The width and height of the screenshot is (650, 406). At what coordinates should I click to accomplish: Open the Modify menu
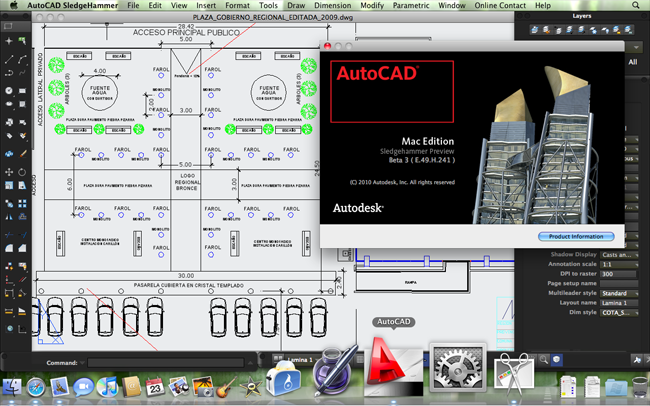(372, 5)
